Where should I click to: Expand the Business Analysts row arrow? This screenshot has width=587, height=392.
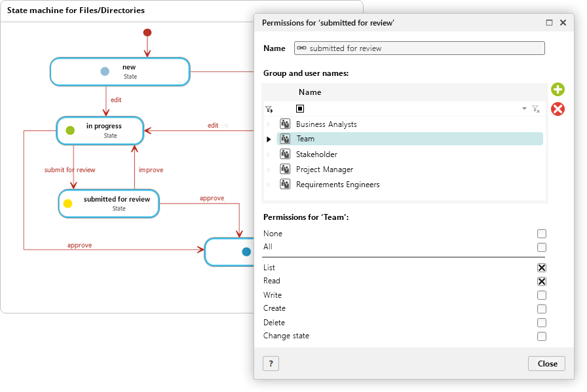pos(269,124)
